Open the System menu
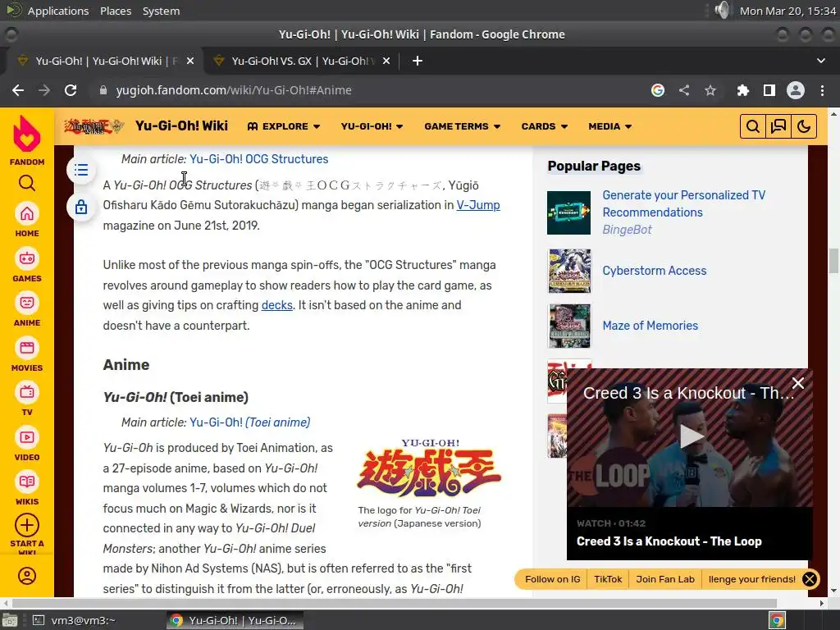Screen dimensions: 840x630 (x=161, y=11)
